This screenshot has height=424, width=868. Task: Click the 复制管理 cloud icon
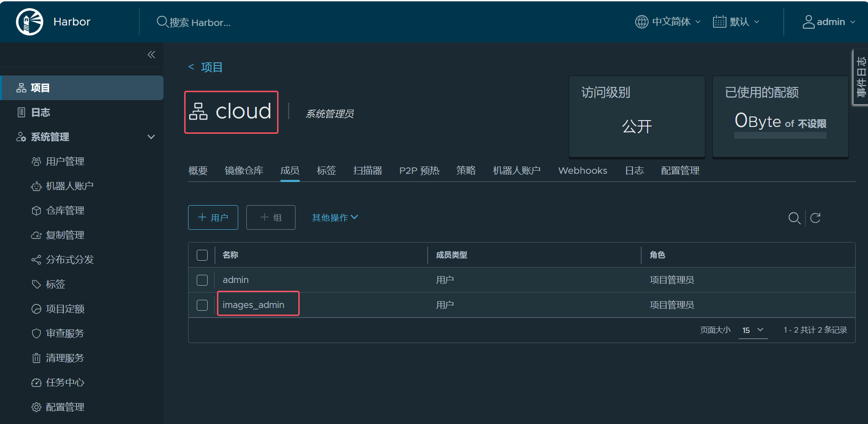click(36, 235)
